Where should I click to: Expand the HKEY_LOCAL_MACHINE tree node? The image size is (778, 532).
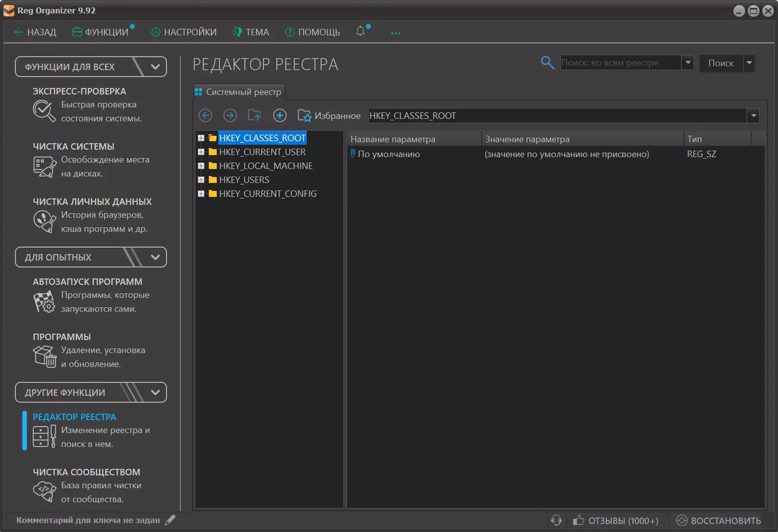201,166
